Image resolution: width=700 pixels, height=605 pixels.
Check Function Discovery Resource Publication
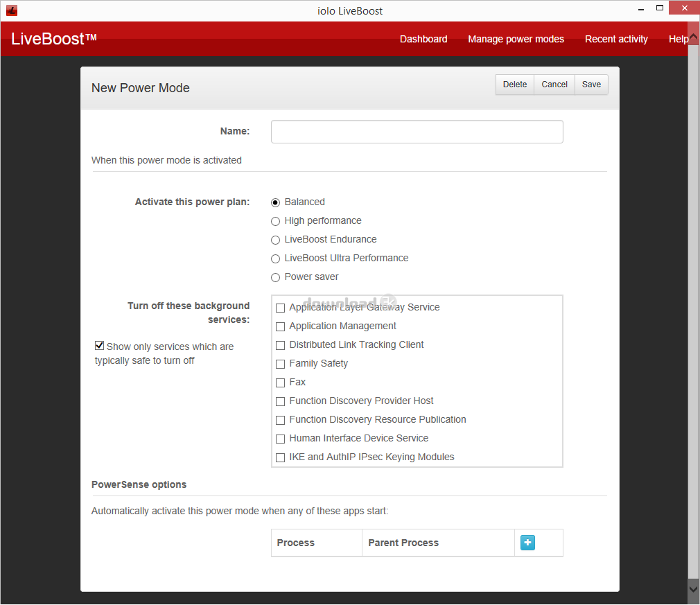coord(281,421)
